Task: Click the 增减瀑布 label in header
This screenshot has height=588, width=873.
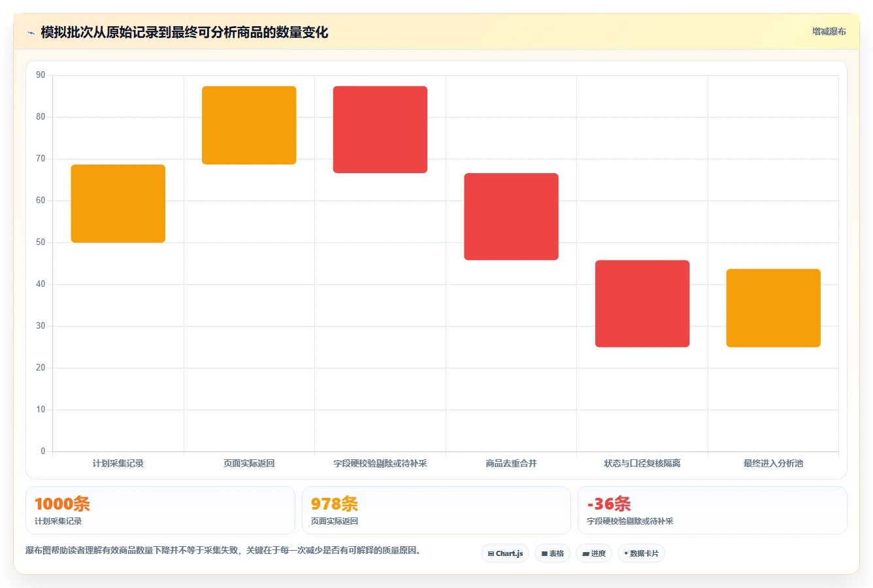Action: click(x=829, y=31)
